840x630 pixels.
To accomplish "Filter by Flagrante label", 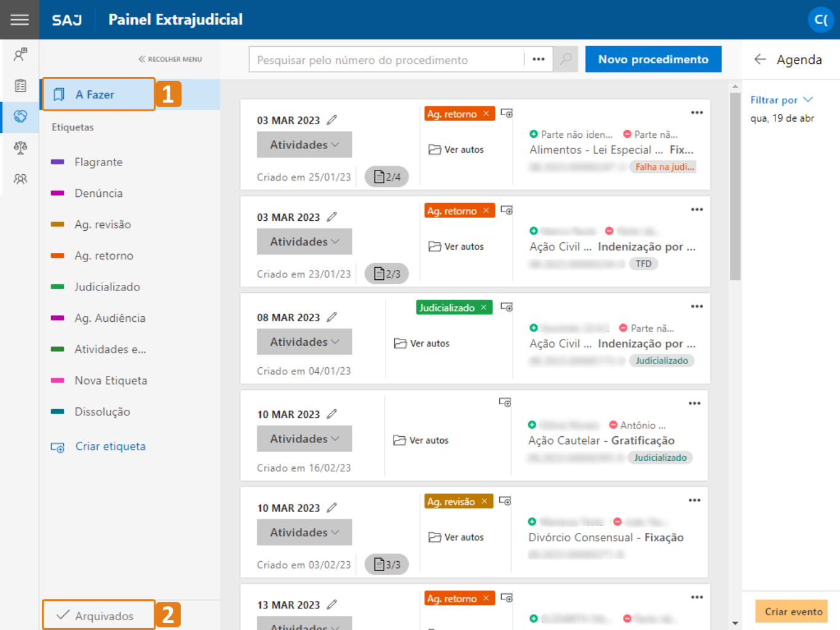I will coord(98,162).
